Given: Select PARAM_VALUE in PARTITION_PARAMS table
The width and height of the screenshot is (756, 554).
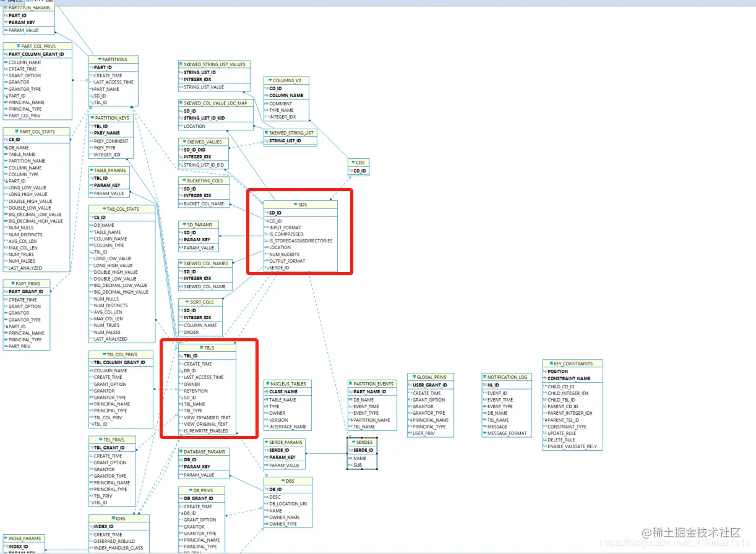Looking at the screenshot, I should 24,30.
